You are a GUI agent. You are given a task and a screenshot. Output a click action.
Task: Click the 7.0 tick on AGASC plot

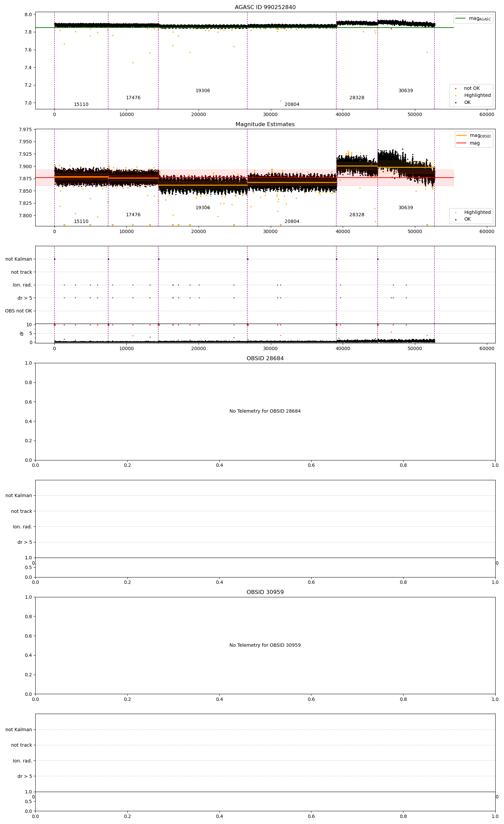pos(29,103)
